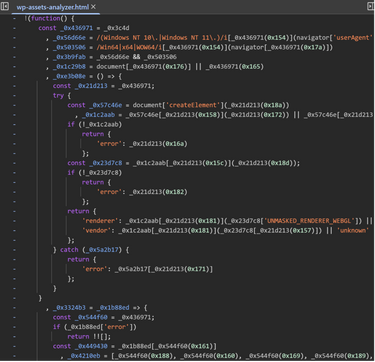Close the wp-assets-analyzer.html tab
Viewport: 375px width, 362px height.
[x=93, y=7]
